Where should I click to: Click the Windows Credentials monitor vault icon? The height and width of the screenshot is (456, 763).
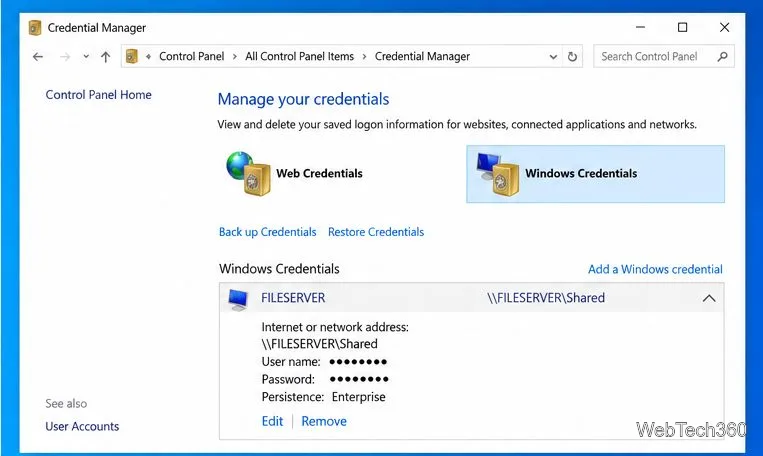click(497, 174)
